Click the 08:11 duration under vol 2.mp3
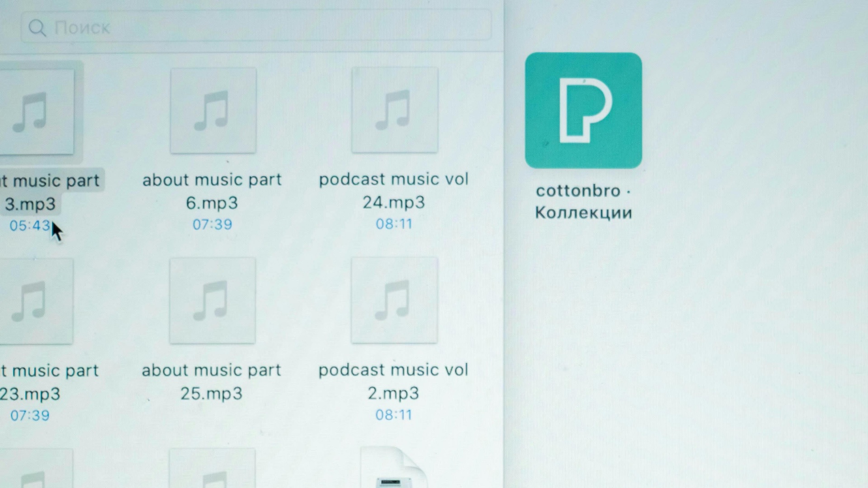This screenshot has height=488, width=868. [x=394, y=415]
